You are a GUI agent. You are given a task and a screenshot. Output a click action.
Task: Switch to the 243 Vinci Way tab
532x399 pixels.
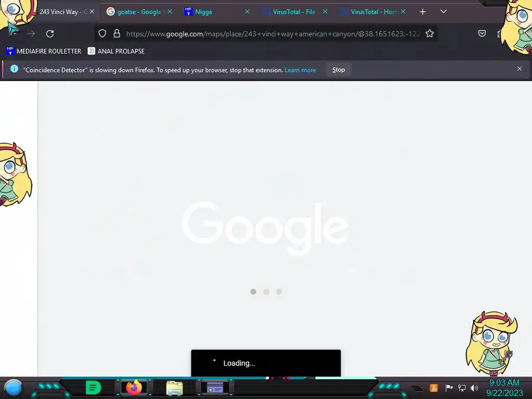[63, 12]
